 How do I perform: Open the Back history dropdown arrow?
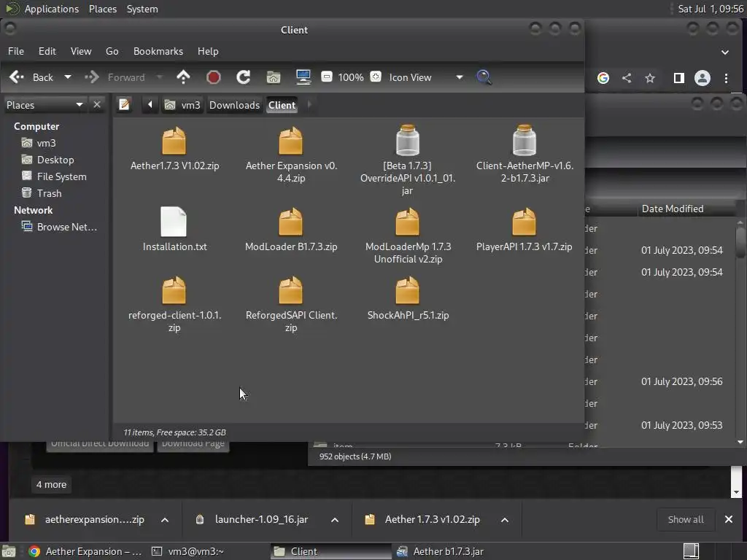pyautogui.click(x=68, y=77)
